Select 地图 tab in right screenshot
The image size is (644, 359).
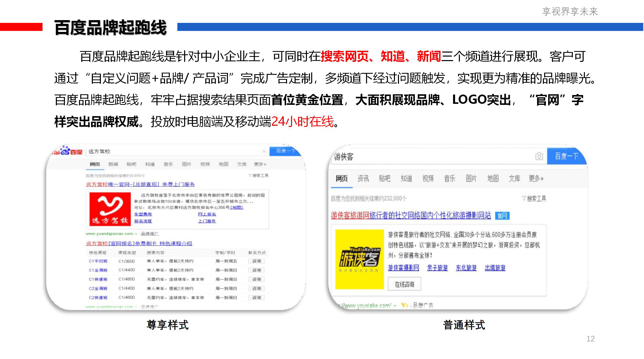coord(493,178)
